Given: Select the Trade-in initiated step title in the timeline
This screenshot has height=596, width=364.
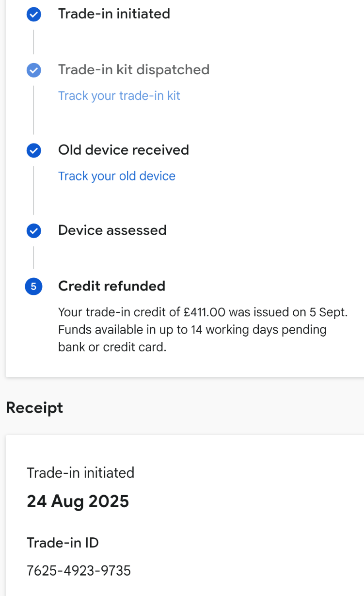Looking at the screenshot, I should pyautogui.click(x=114, y=14).
